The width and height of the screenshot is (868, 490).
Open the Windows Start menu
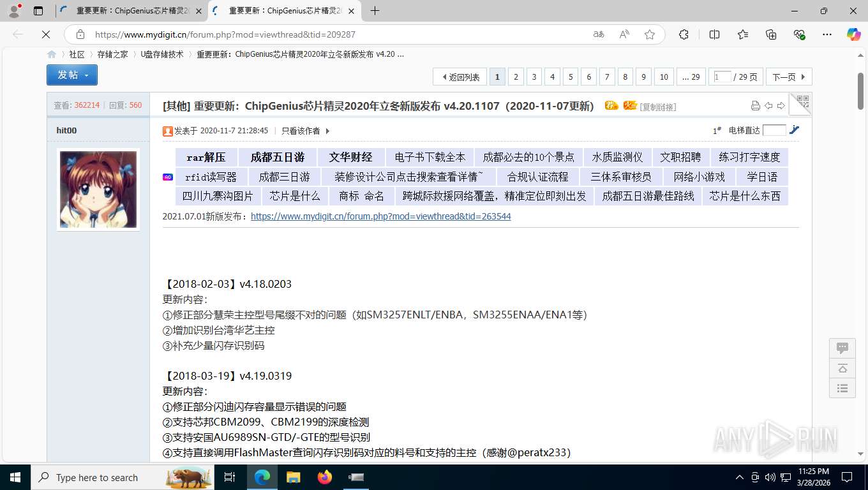[x=15, y=477]
